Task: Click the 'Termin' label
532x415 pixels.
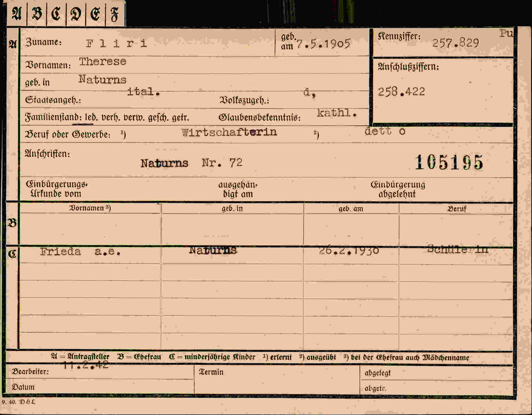Action: click(x=211, y=372)
